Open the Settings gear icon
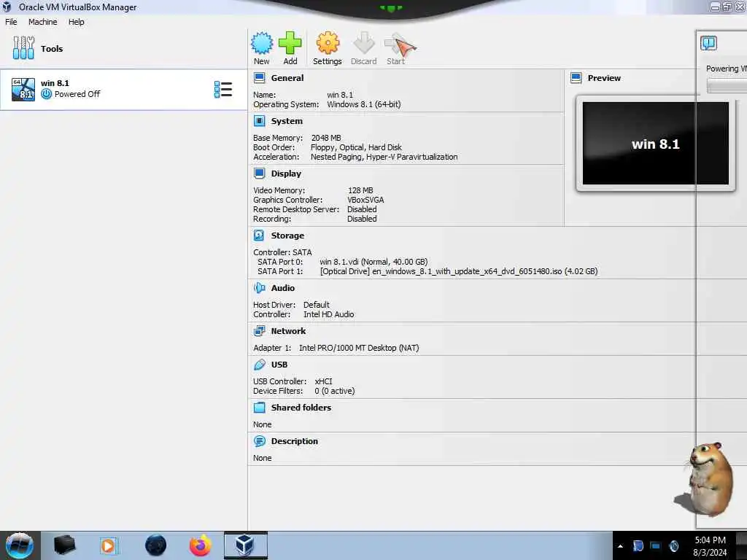The width and height of the screenshot is (747, 560). point(328,43)
